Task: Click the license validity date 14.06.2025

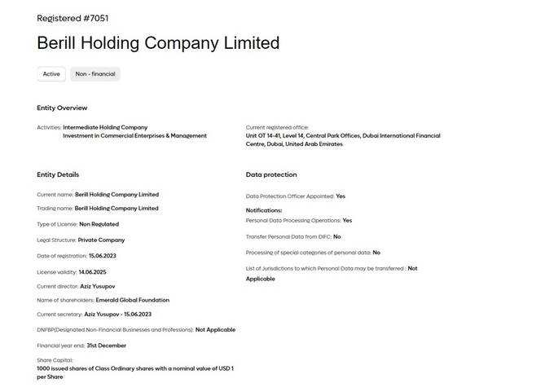Action: (95, 271)
